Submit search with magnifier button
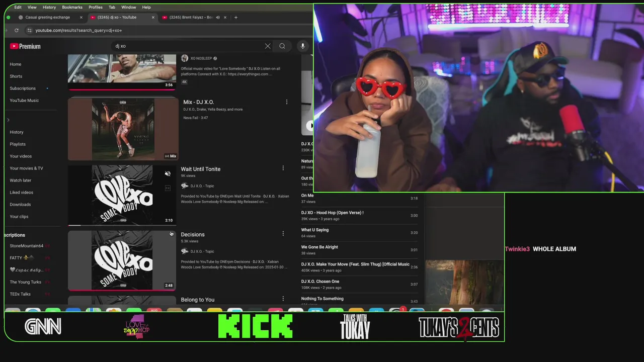Image resolution: width=644 pixels, height=362 pixels. tap(282, 46)
